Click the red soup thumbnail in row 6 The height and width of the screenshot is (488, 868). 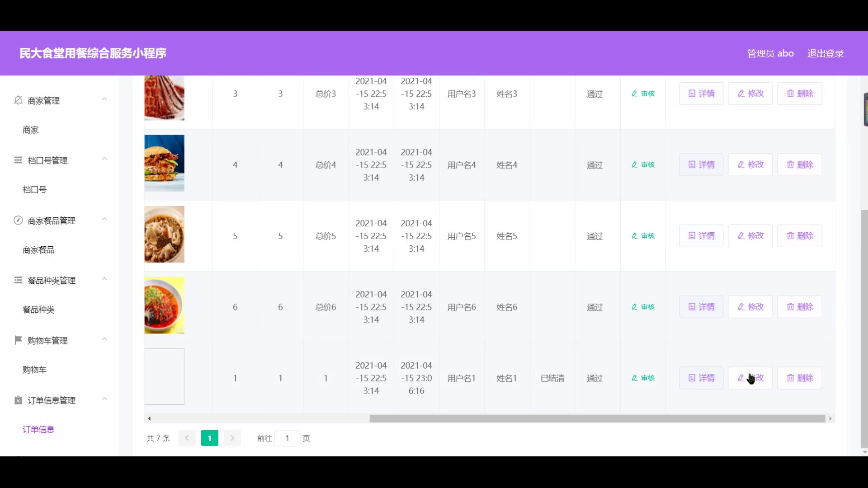[x=164, y=305]
